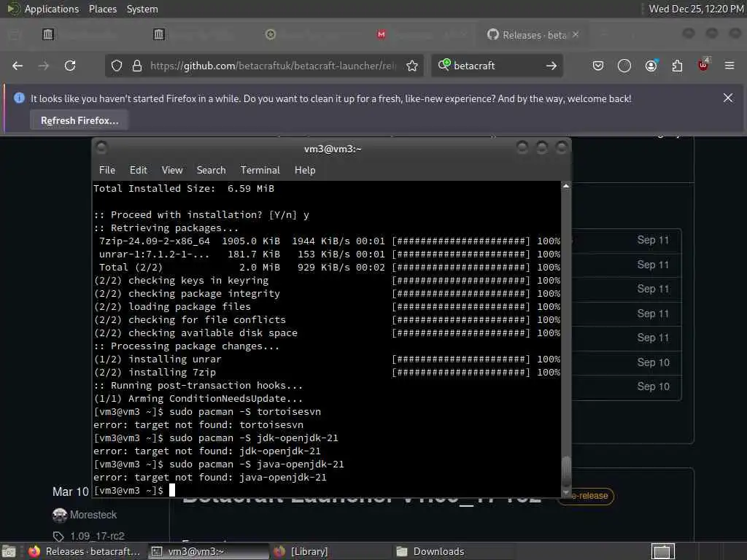Screen dimensions: 747x560
Task: Switch to Releases · betacraft taskbar window
Action: (x=85, y=551)
